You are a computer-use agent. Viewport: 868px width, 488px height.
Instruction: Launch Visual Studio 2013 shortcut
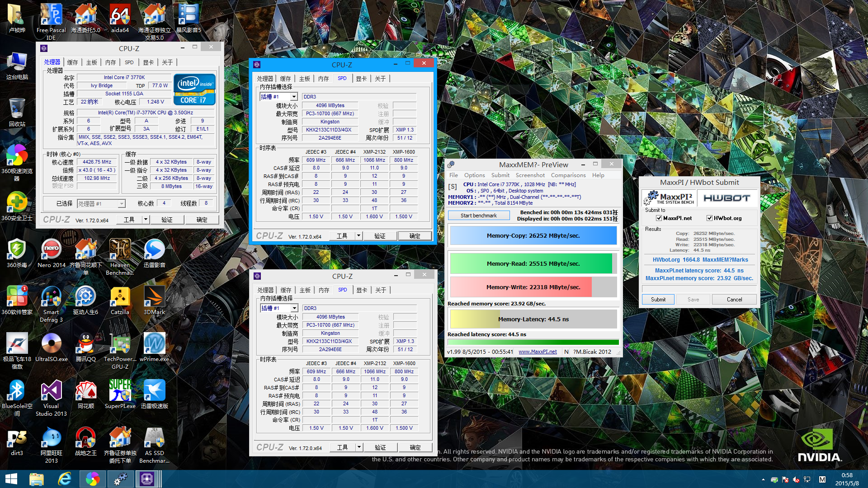51,398
